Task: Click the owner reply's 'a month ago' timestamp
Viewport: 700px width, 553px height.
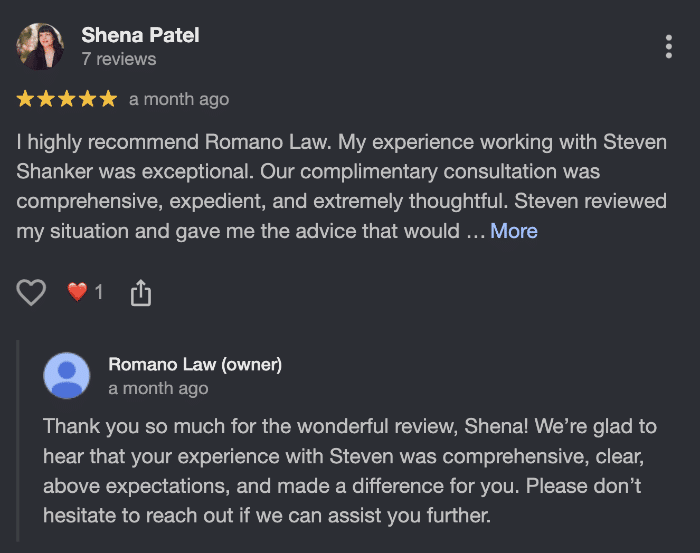Action: pyautogui.click(x=158, y=388)
